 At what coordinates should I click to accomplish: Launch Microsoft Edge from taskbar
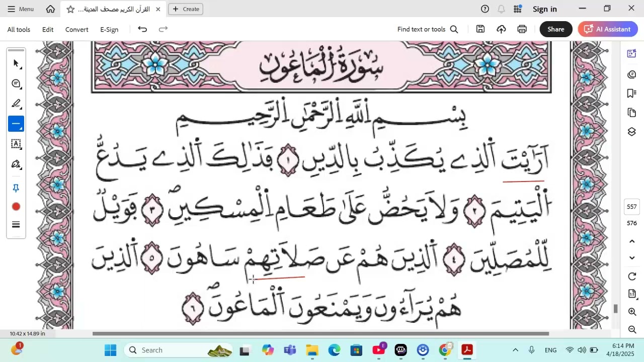coord(334,350)
